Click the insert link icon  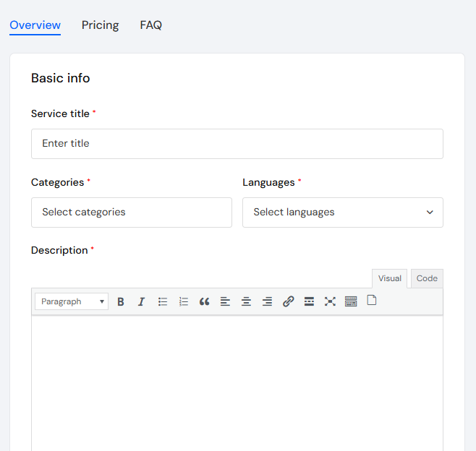click(x=289, y=301)
